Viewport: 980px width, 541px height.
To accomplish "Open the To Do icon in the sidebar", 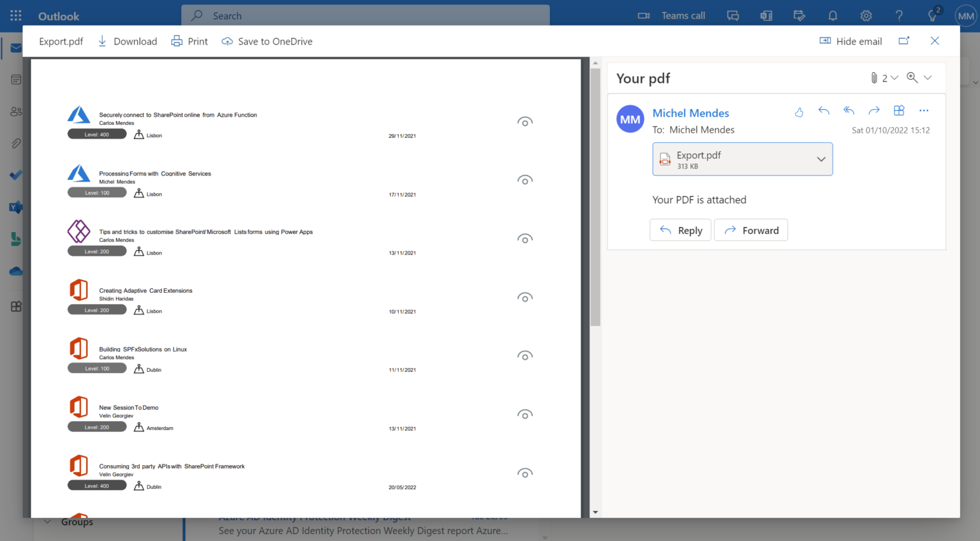I will pyautogui.click(x=15, y=175).
